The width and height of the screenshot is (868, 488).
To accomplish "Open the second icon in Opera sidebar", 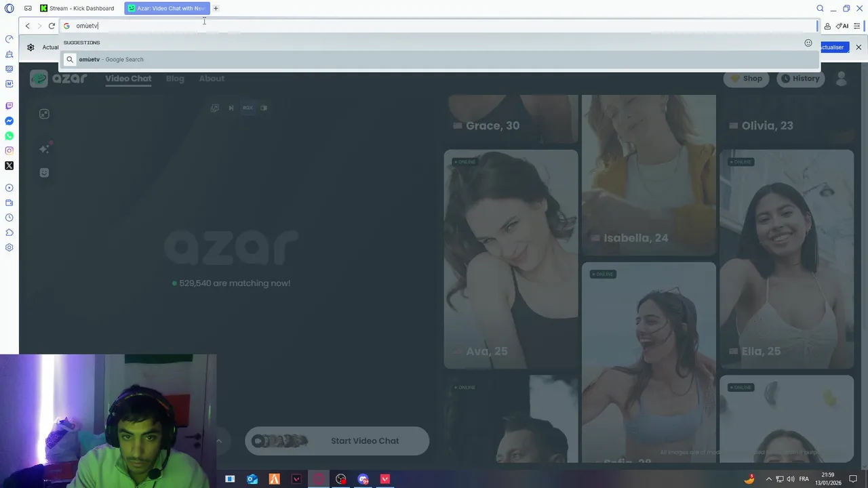I will [x=9, y=54].
